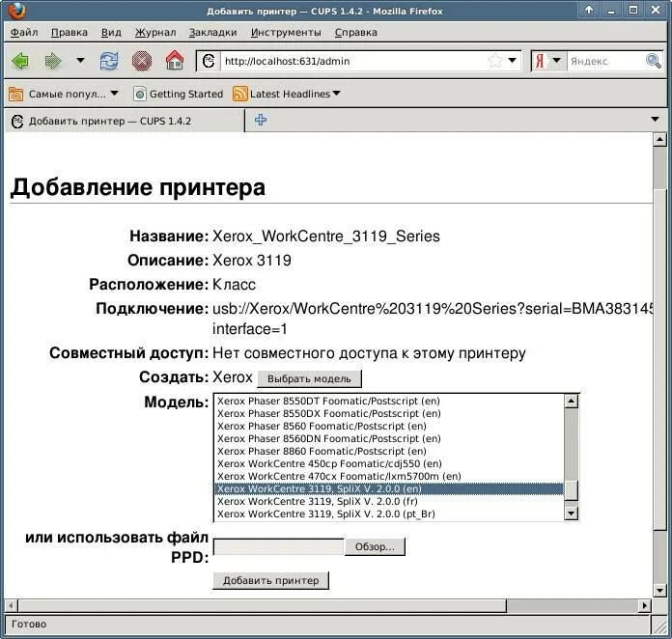The height and width of the screenshot is (639, 672).
Task: Click the horizontal scroll left arrow
Action: tap(12, 605)
